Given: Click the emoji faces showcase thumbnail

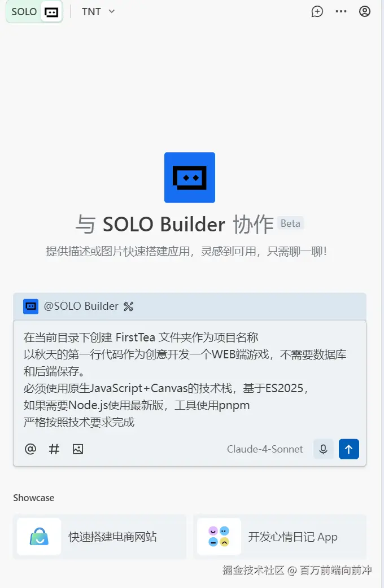Looking at the screenshot, I should pos(219,537).
